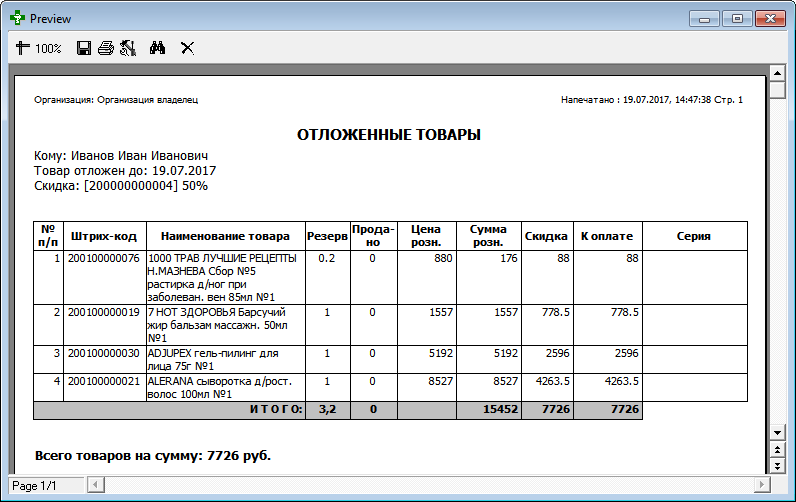Image resolution: width=796 pixels, height=502 pixels.
Task: Maximize the Preview window
Action: pyautogui.click(x=738, y=19)
